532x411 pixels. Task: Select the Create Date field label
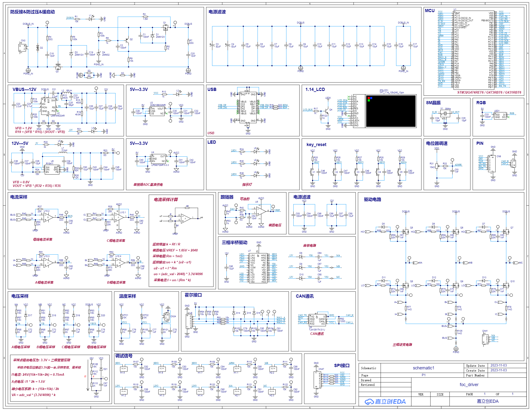[475, 371]
